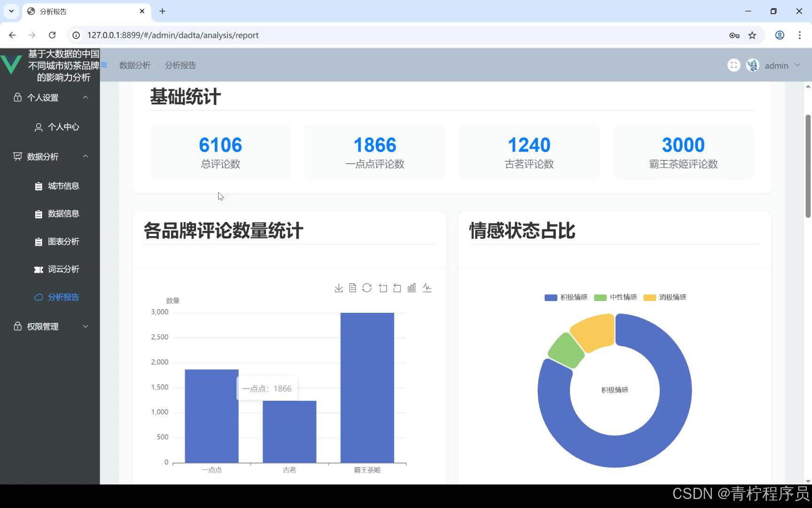Screen dimensions: 812x508
Task: Toggle 消极情感 visibility in the legend
Action: (x=665, y=297)
